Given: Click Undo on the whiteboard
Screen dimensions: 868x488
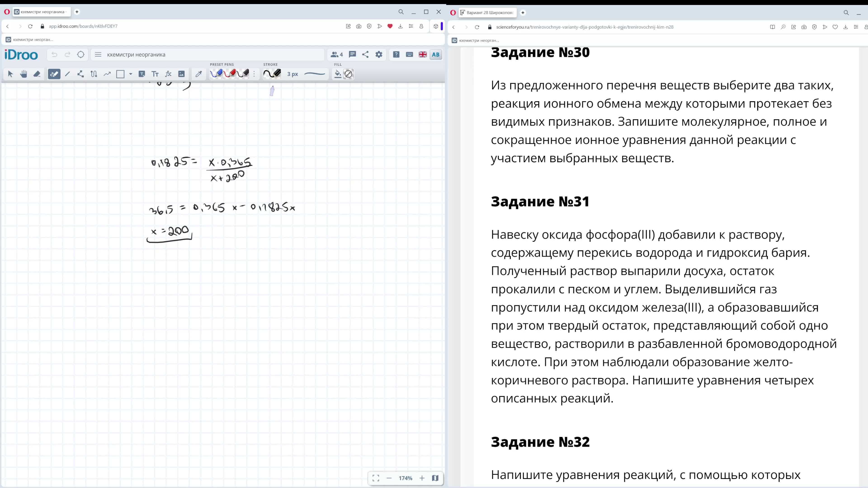Looking at the screenshot, I should (54, 54).
